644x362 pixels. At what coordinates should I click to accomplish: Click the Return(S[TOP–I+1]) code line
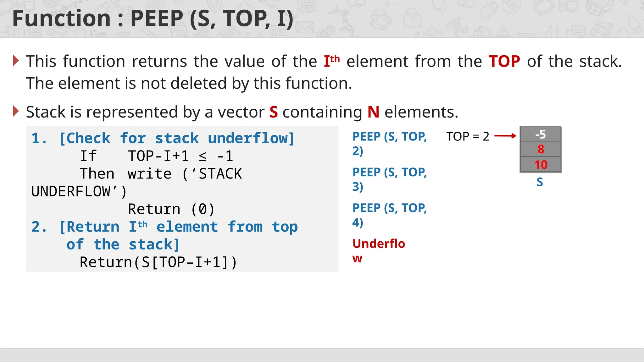[x=158, y=262]
